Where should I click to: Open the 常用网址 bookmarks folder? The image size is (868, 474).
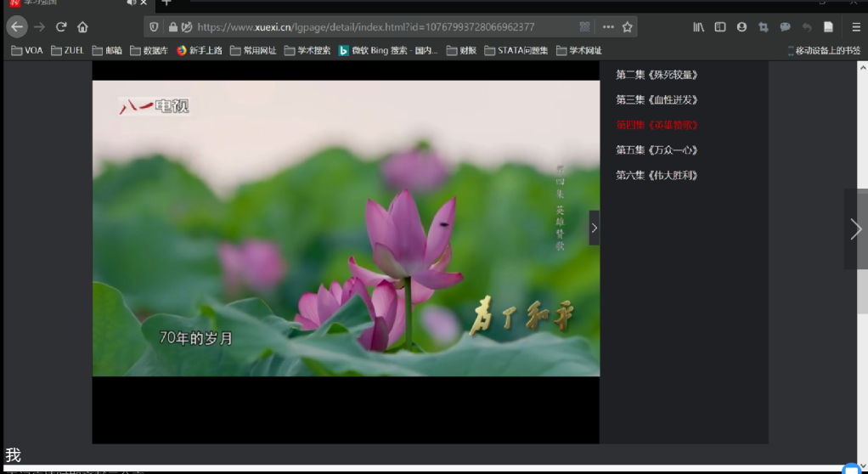point(253,51)
